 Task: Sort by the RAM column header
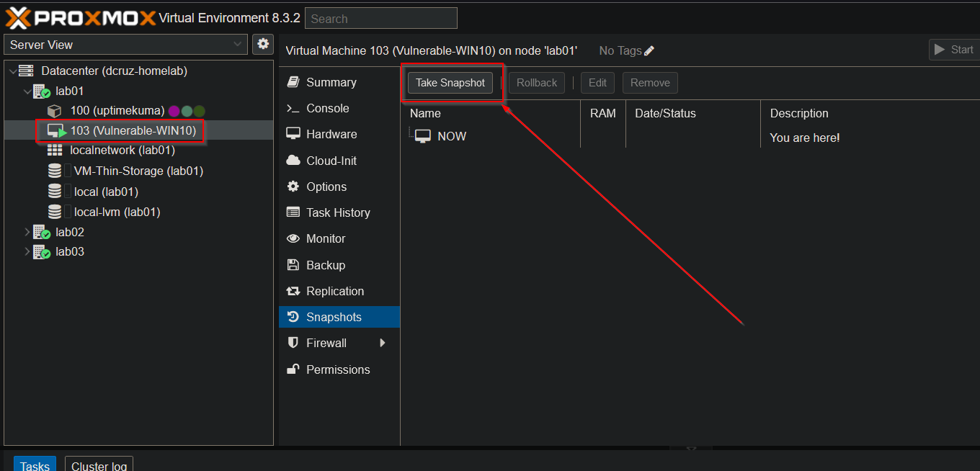click(603, 113)
